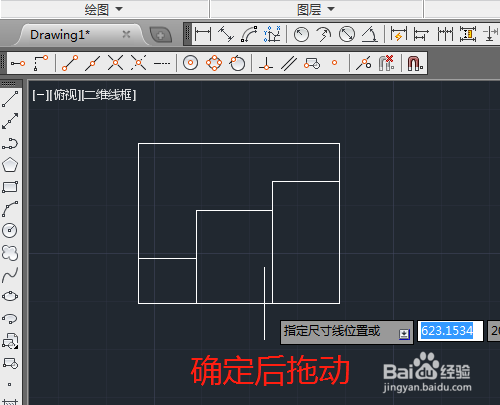
Task: Expand the 绘图 panel dropdown
Action: pos(119,9)
